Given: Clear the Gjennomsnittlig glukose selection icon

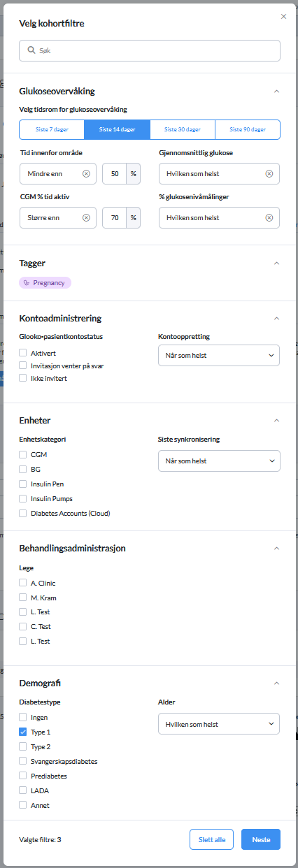Looking at the screenshot, I should tap(269, 173).
